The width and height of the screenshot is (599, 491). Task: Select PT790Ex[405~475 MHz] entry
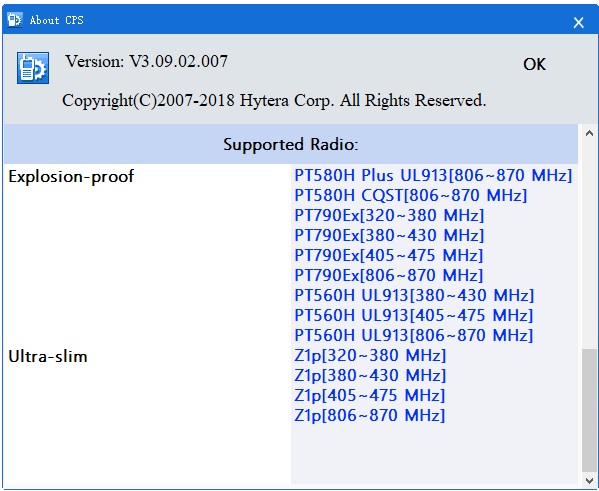pos(389,255)
